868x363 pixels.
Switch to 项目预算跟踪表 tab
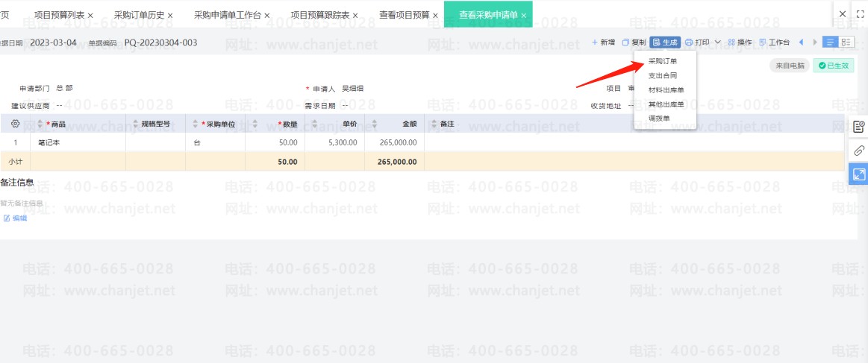pyautogui.click(x=320, y=15)
